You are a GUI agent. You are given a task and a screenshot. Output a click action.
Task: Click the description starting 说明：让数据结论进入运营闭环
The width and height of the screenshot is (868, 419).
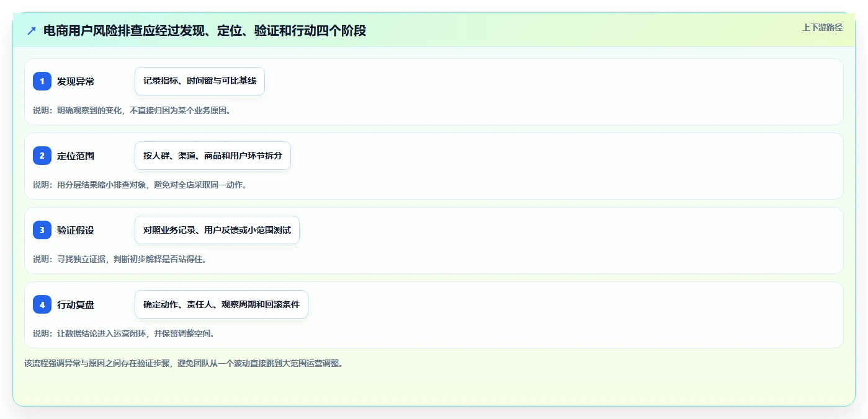coord(124,333)
